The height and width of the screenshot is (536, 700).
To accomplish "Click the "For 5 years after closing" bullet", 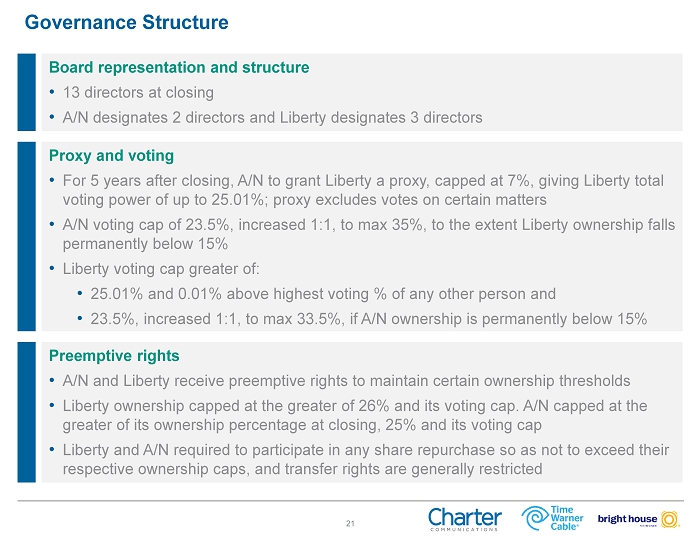I will pos(362,190).
